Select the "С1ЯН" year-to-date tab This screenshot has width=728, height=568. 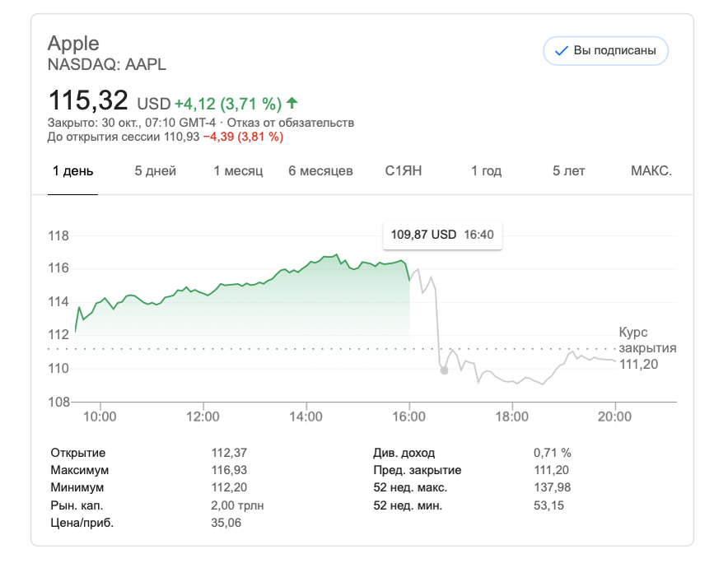click(x=404, y=171)
